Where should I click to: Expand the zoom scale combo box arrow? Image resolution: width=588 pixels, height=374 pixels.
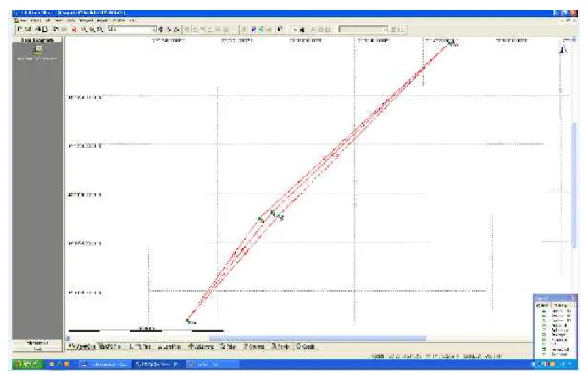[153, 30]
